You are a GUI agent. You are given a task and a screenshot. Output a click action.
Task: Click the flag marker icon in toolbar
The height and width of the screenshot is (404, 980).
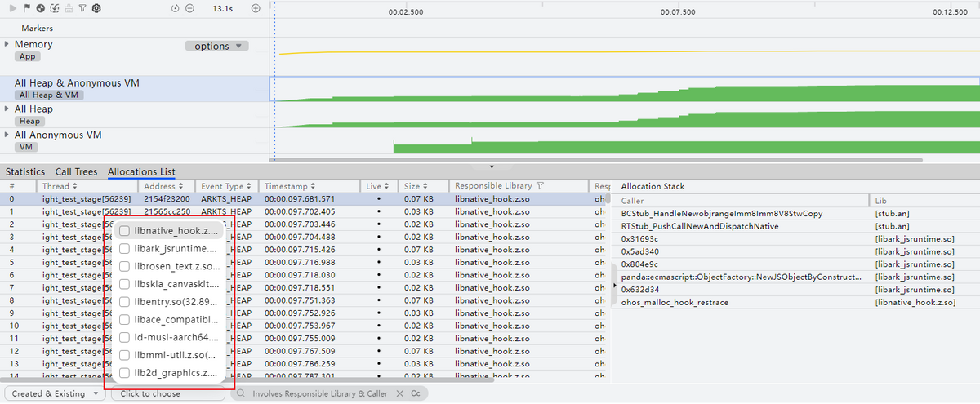[x=27, y=8]
